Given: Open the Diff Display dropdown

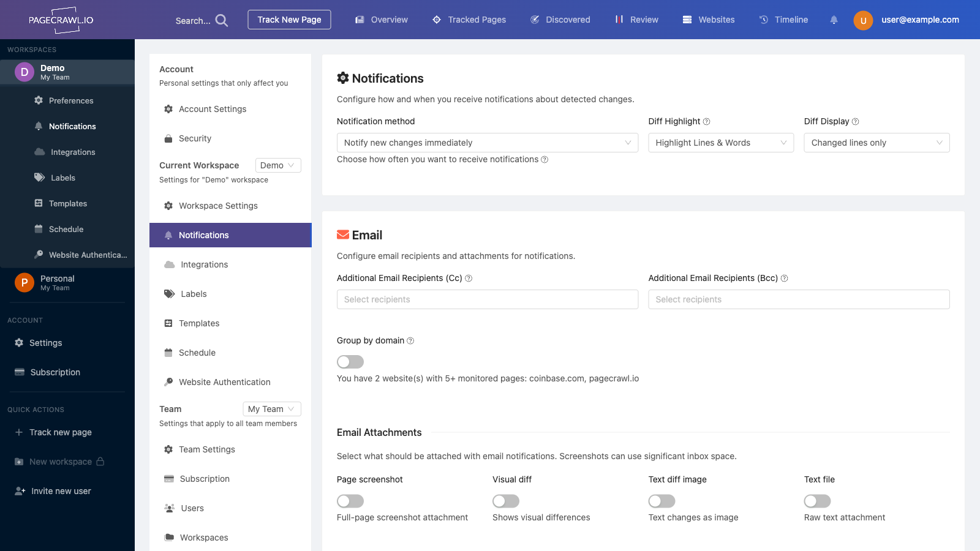Looking at the screenshot, I should pyautogui.click(x=876, y=143).
